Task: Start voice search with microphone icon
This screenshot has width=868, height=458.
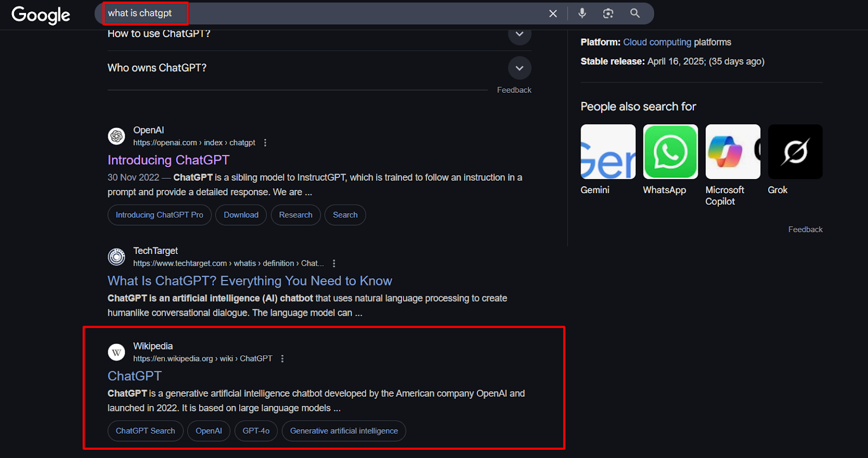Action: [582, 14]
